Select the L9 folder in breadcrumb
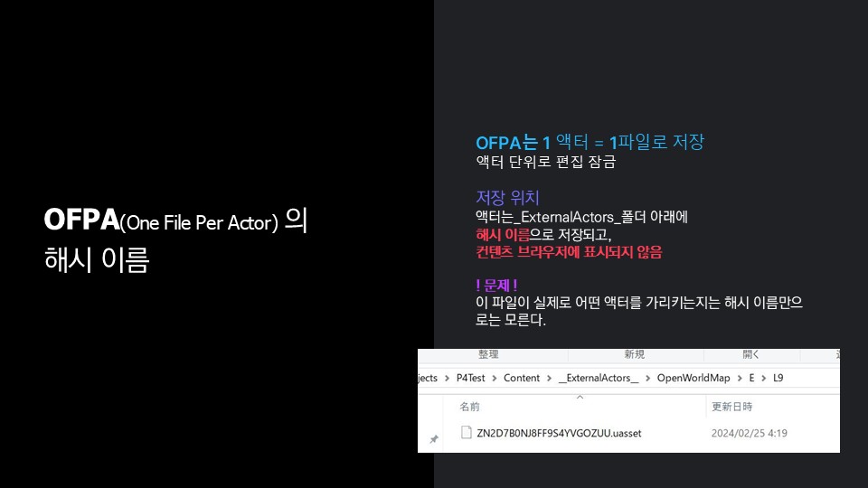 pos(778,378)
